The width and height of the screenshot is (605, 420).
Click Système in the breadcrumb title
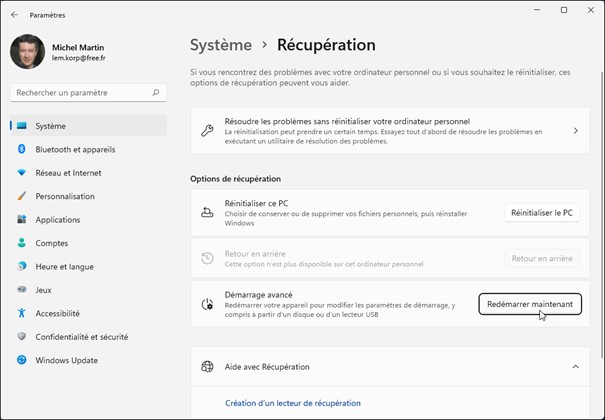221,45
